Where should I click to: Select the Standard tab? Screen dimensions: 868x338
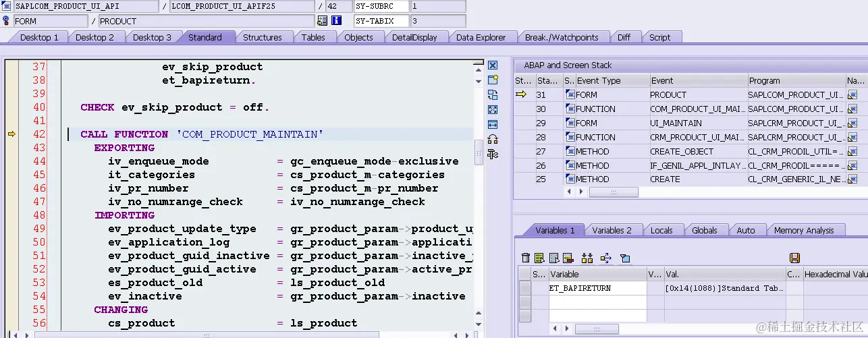205,37
